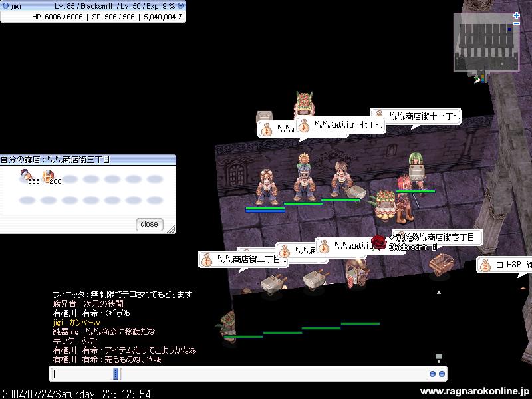Image resolution: width=532 pixels, height=399 pixels.
Task: Click chat line 有栖川 有希：売るものないやぁ
Action: (108, 359)
